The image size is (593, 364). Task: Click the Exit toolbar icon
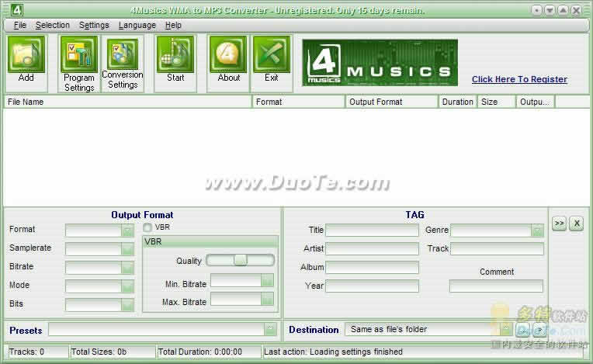[x=271, y=61]
